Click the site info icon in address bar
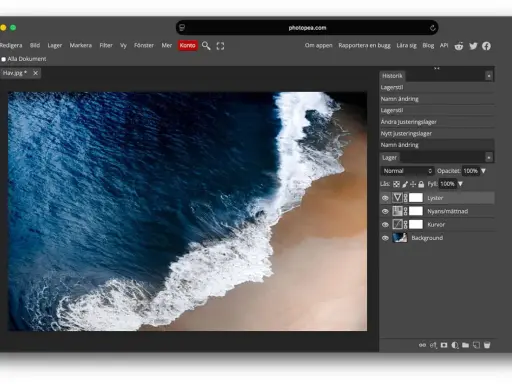 coord(182,28)
